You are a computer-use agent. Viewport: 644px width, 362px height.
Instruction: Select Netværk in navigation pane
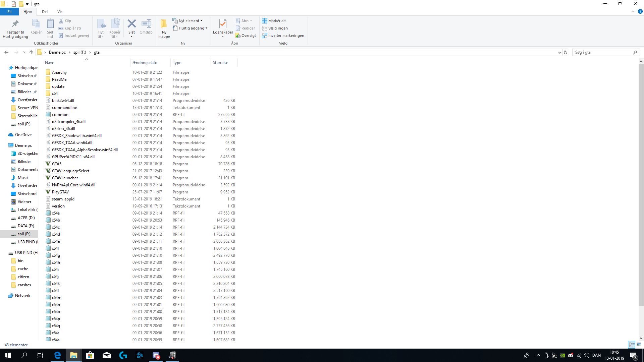22,296
